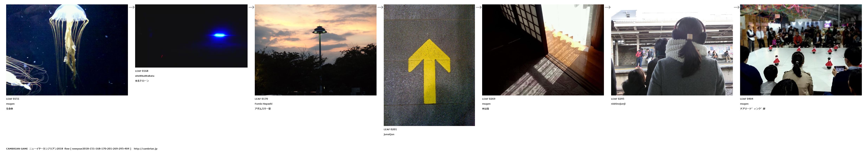Open the blue glowing drone image
Screen dimensions: 868x153
[191, 36]
